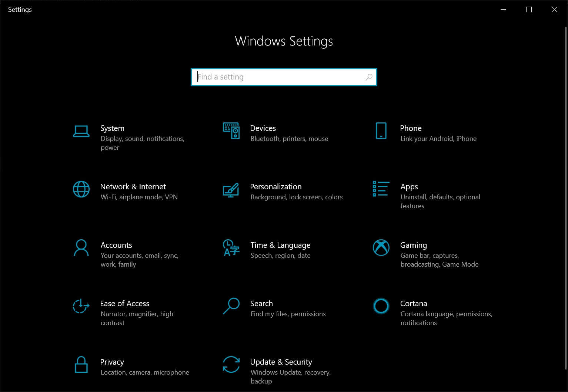
Task: Open the Privacy lock icon
Action: pos(81,365)
